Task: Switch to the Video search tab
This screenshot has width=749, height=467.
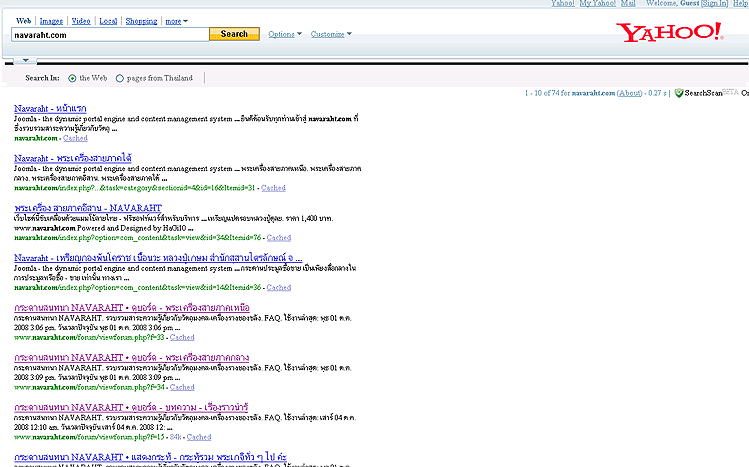Action: coord(81,21)
